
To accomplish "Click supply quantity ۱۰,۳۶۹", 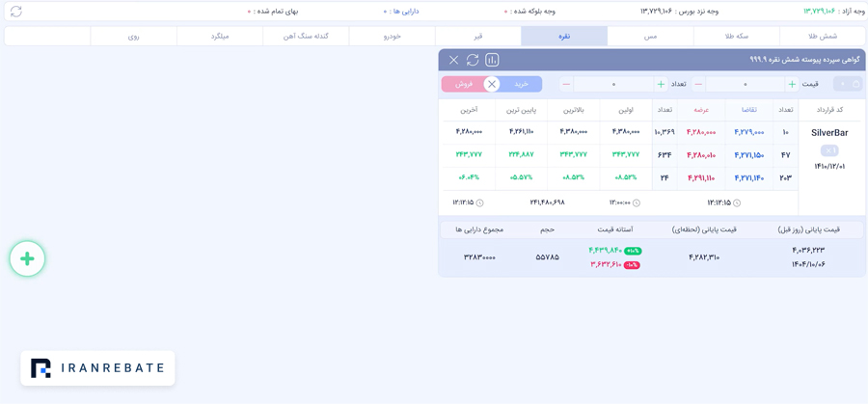I will coord(665,132).
